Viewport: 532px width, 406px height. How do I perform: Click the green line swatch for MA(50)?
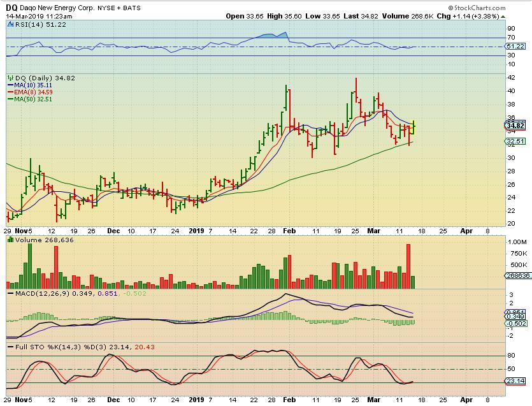(x=11, y=99)
